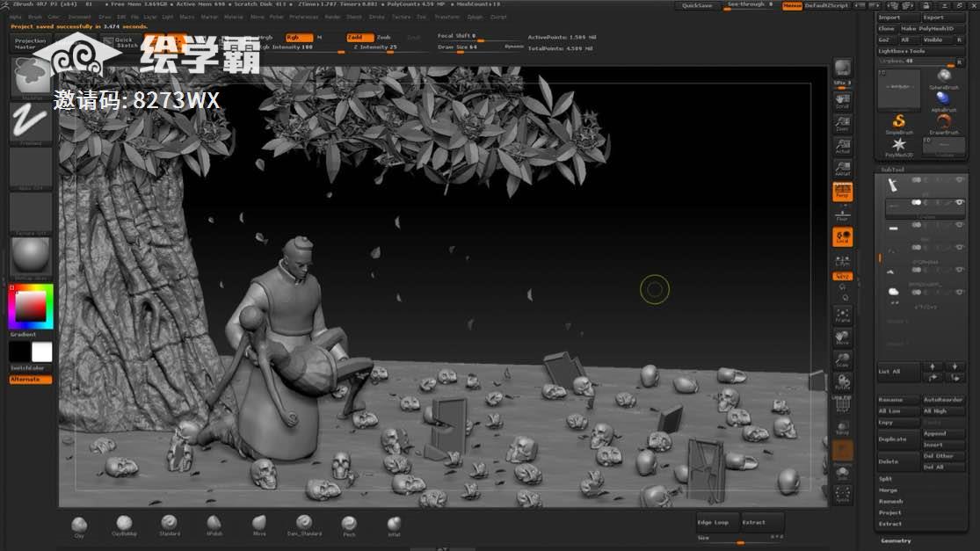Select the Pinch brush
The width and height of the screenshot is (980, 551).
coord(350,526)
